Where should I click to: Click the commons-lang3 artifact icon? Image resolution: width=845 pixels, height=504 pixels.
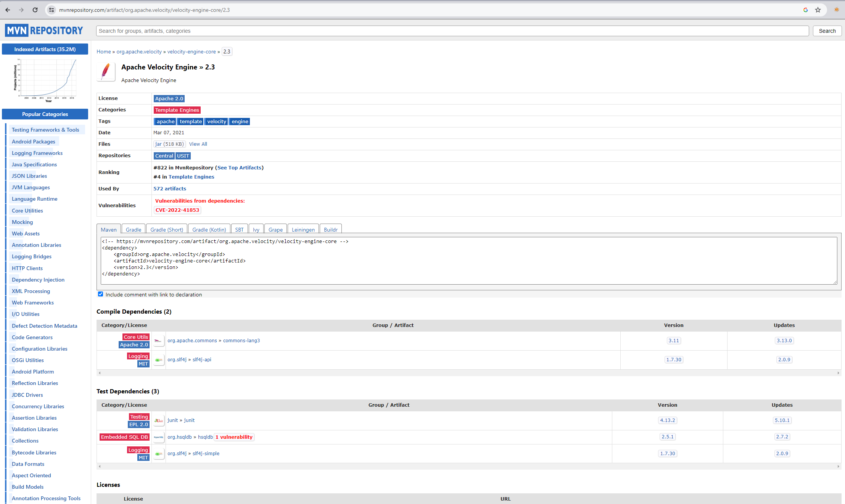pos(159,341)
